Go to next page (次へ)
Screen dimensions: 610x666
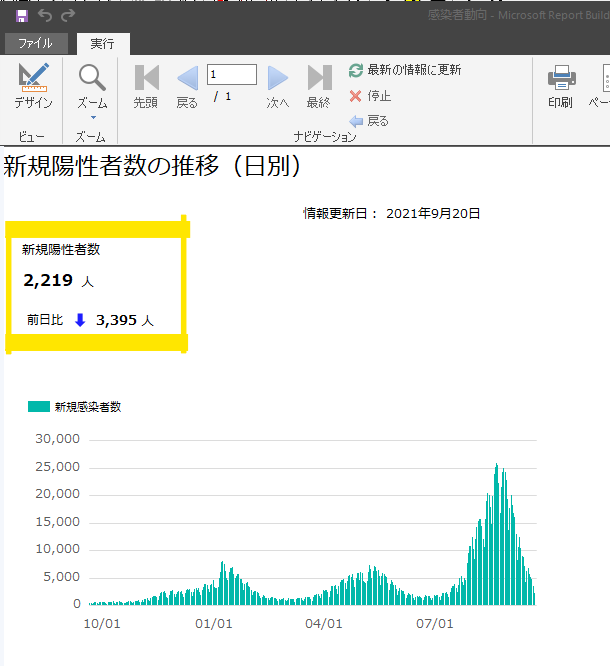[x=277, y=85]
